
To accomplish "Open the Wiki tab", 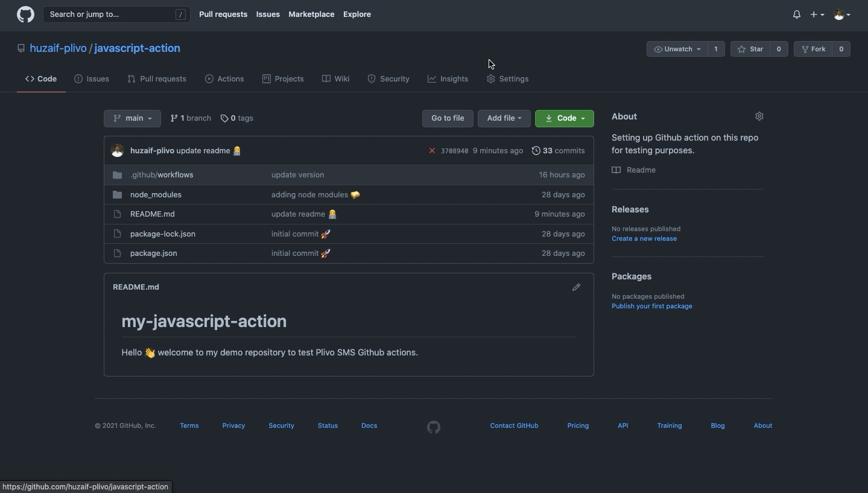I will (336, 79).
